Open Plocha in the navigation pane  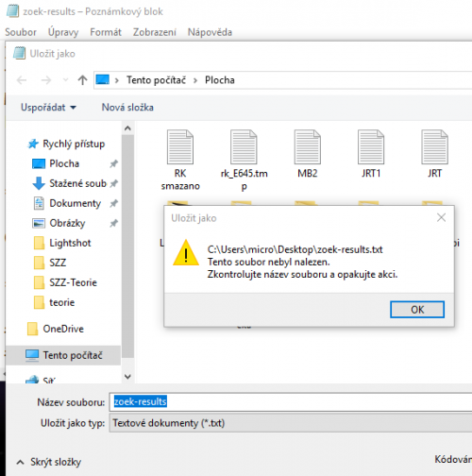pos(64,163)
